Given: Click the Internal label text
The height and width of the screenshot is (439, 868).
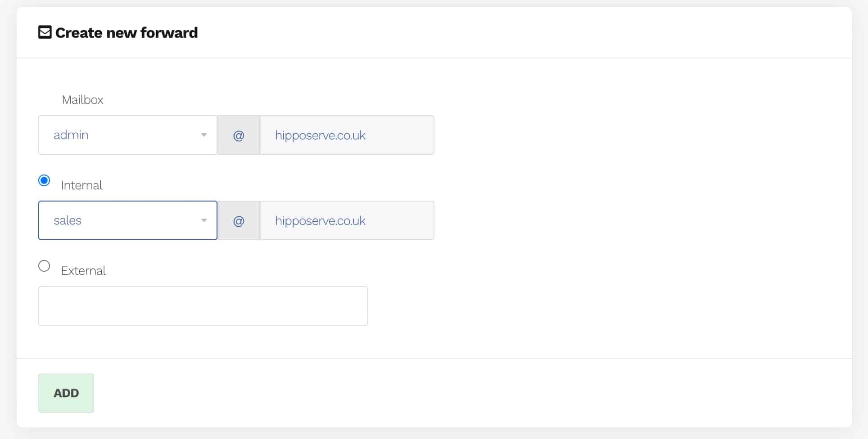Looking at the screenshot, I should click(x=81, y=185).
